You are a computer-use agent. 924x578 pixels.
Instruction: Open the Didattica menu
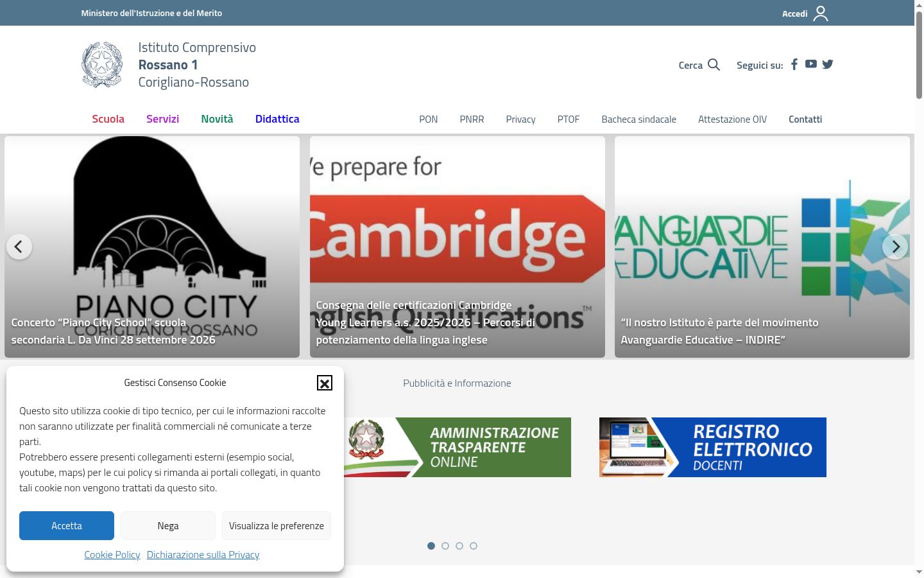pos(277,119)
